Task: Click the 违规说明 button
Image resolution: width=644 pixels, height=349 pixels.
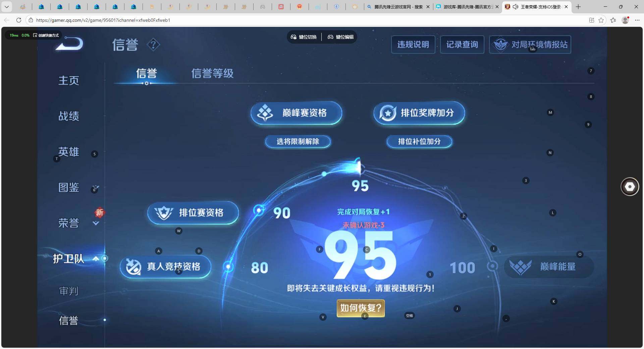Action: coord(413,44)
